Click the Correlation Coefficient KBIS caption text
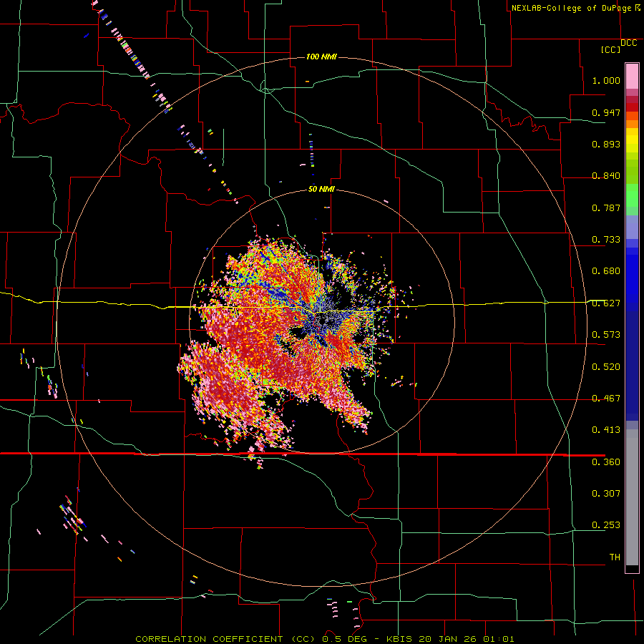Image resolution: width=644 pixels, height=644 pixels. click(324, 639)
